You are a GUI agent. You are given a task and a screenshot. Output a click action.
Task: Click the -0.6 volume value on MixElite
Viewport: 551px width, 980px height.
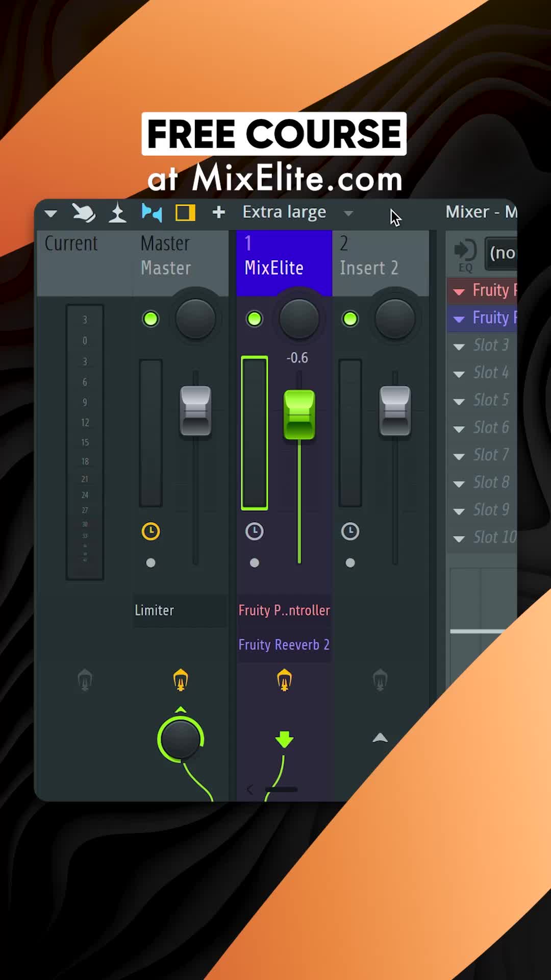pos(297,358)
